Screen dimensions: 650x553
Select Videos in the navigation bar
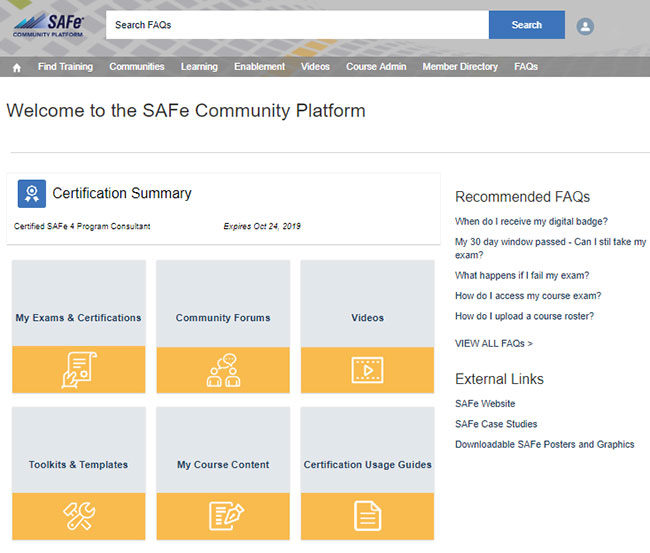click(x=315, y=67)
